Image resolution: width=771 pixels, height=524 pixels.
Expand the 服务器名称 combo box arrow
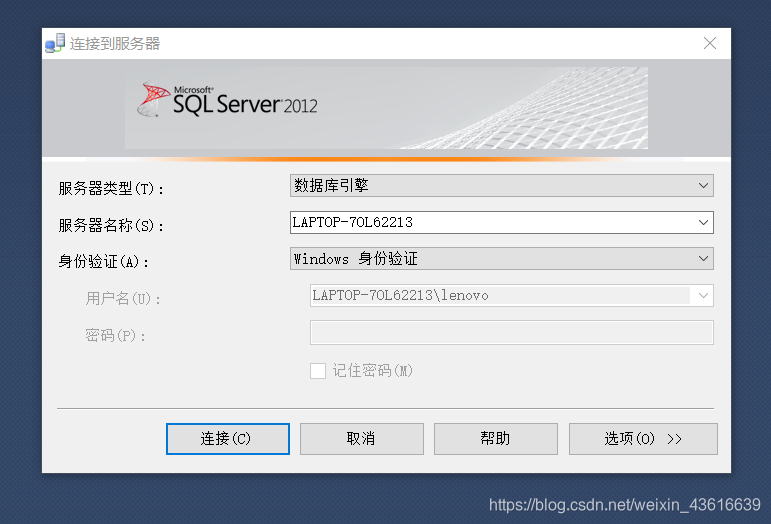tap(703, 223)
